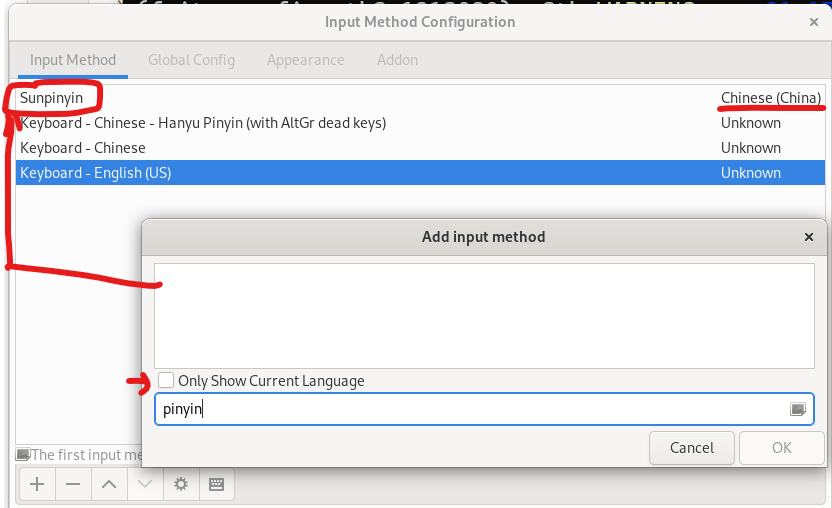Switch to the Addon tab
This screenshot has width=832, height=508.
pyautogui.click(x=397, y=60)
